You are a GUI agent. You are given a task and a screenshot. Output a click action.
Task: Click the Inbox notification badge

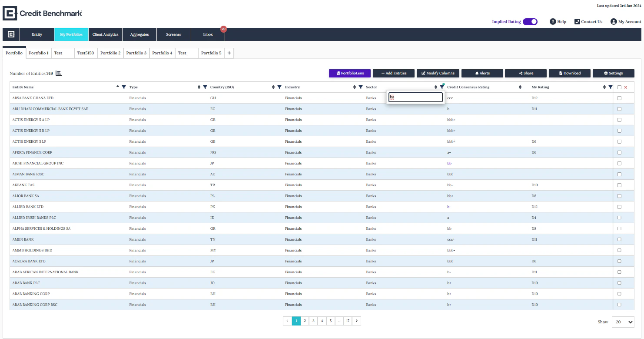pos(223,29)
